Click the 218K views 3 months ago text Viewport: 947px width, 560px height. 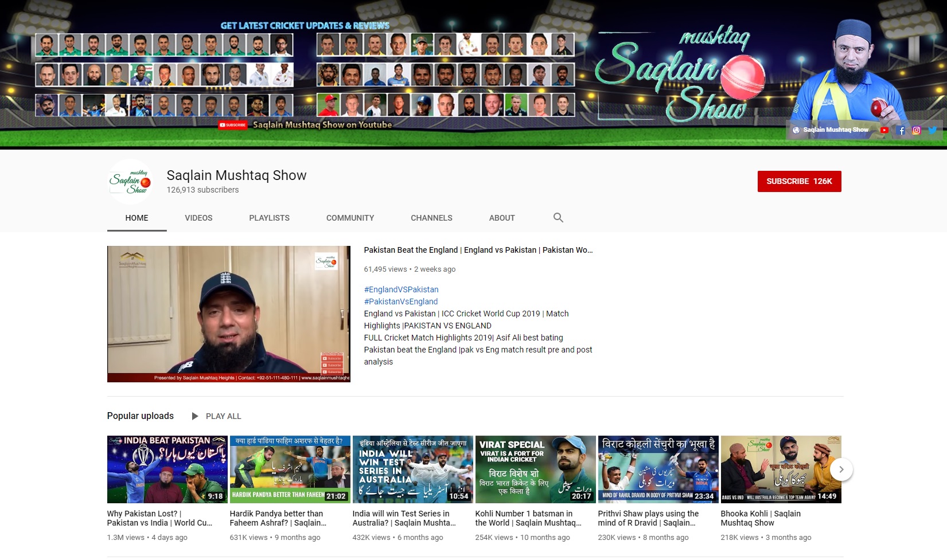(766, 538)
